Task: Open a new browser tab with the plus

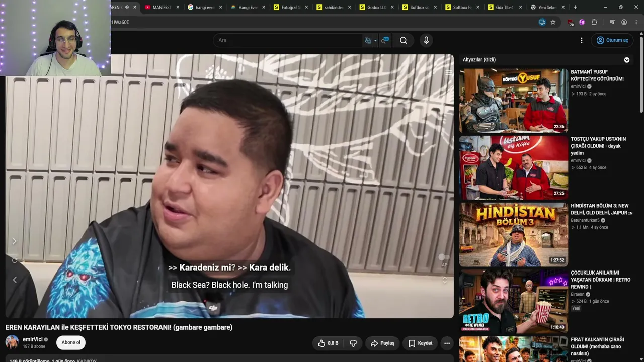Action: [575, 7]
